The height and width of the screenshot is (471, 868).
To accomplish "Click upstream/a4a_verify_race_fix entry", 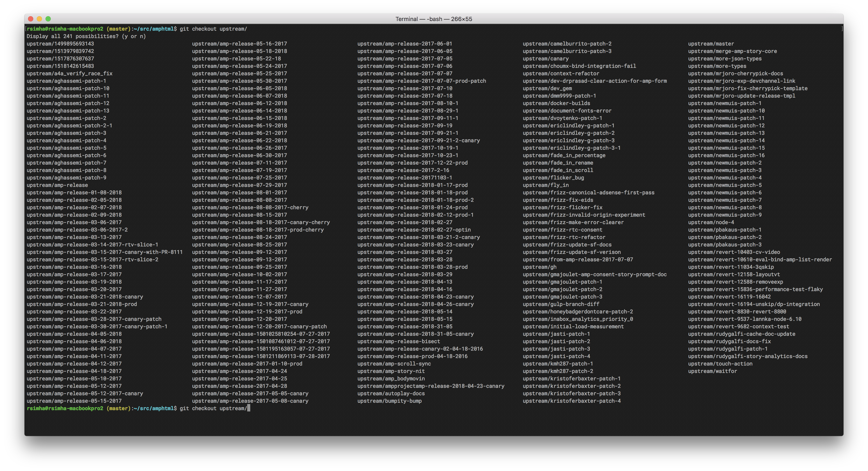I will click(69, 74).
